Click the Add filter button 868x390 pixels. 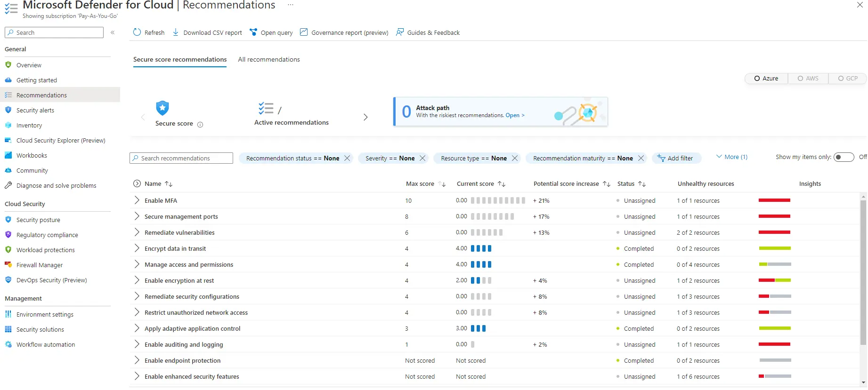pyautogui.click(x=676, y=158)
